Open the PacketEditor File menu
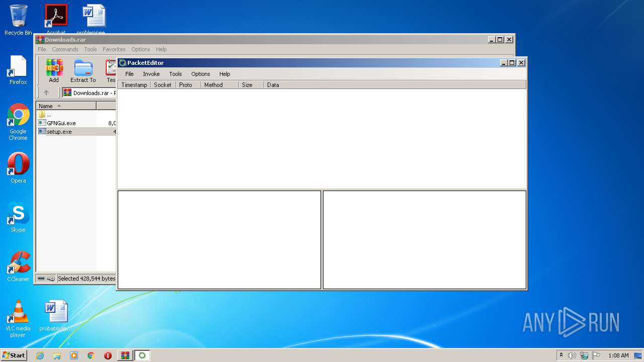The image size is (644, 362). 129,74
